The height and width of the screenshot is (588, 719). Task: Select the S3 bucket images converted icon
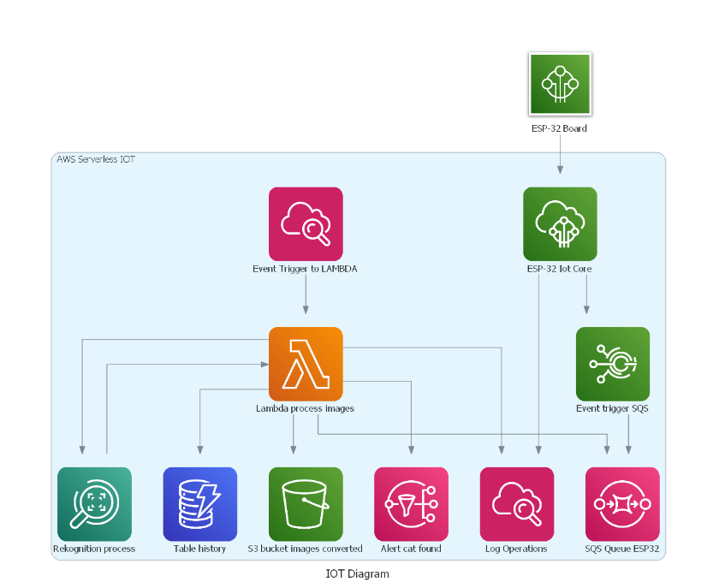point(306,503)
